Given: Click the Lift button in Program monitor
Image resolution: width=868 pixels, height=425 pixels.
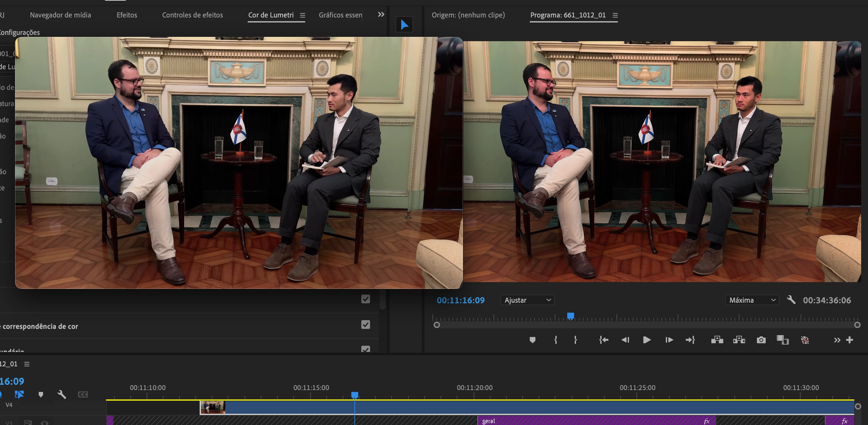Looking at the screenshot, I should tap(717, 340).
